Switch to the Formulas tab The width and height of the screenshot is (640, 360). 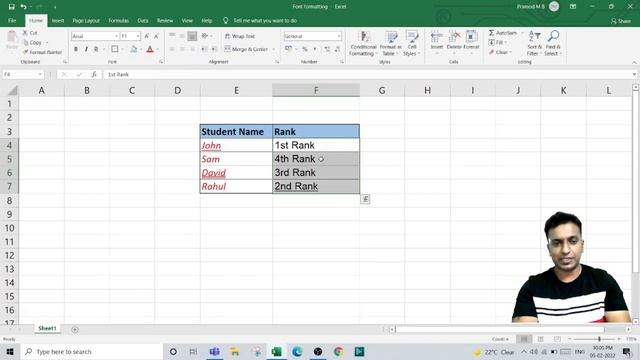point(119,20)
